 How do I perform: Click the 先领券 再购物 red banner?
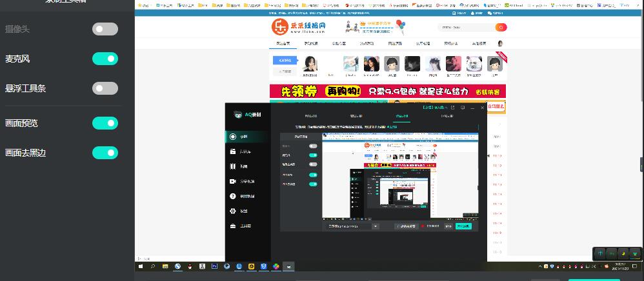tap(388, 91)
